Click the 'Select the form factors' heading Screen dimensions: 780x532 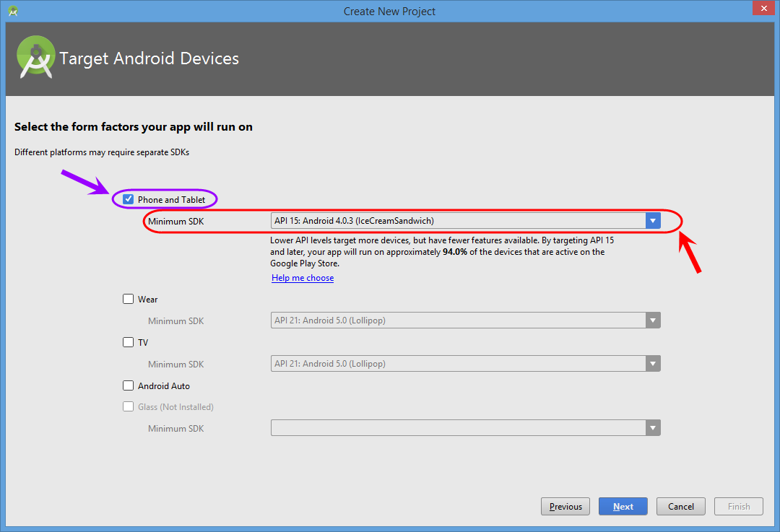[134, 127]
